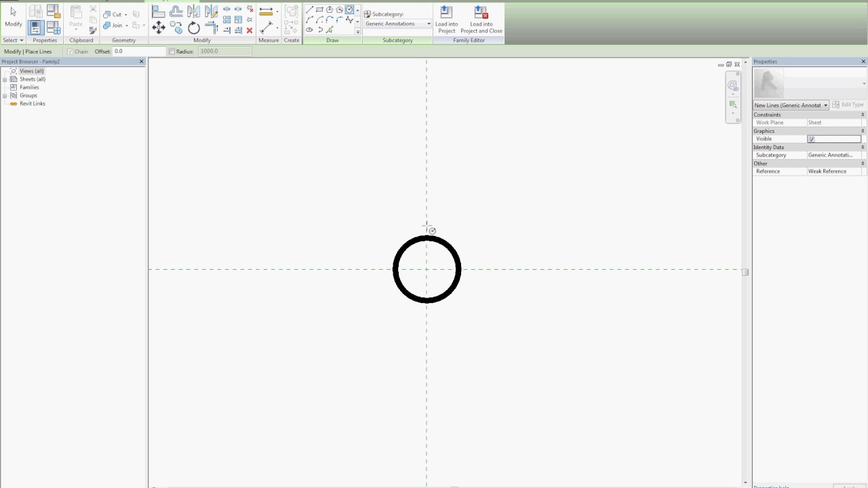Activate the Move tool
The width and height of the screenshot is (868, 488).
tap(159, 26)
